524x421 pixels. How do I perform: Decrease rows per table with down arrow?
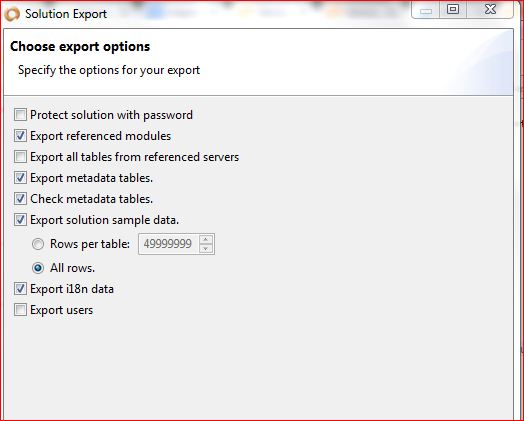[206, 248]
